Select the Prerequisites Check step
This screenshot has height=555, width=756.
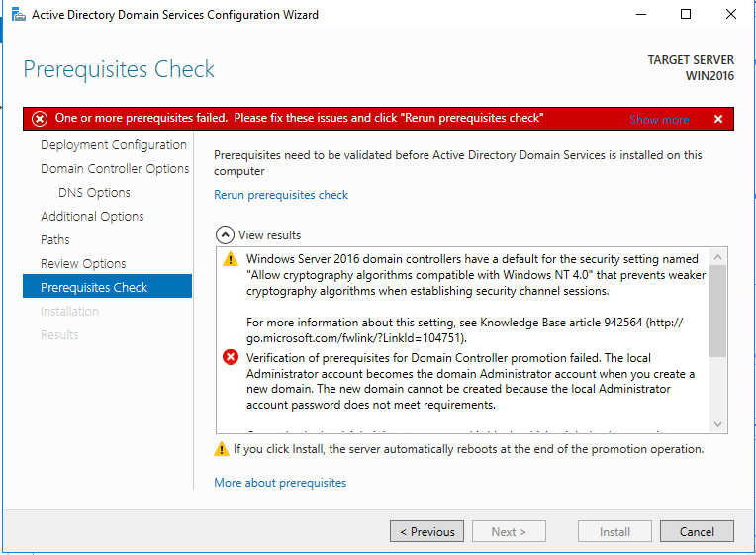107,287
